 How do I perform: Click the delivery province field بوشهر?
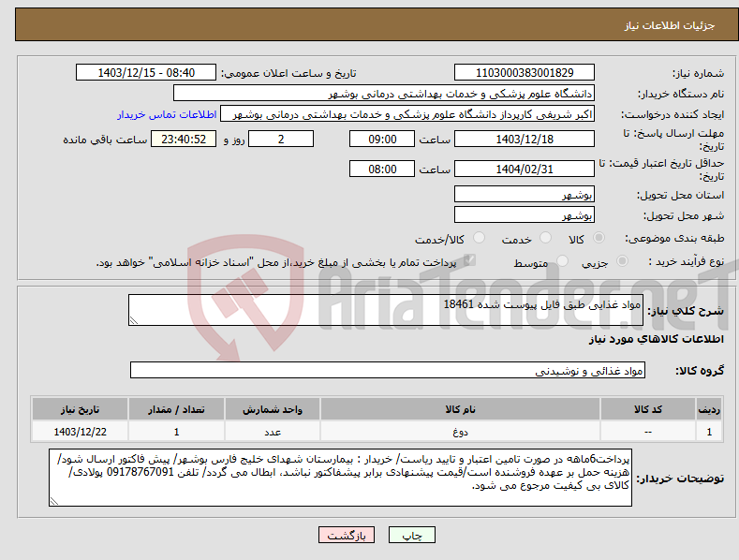click(x=525, y=194)
